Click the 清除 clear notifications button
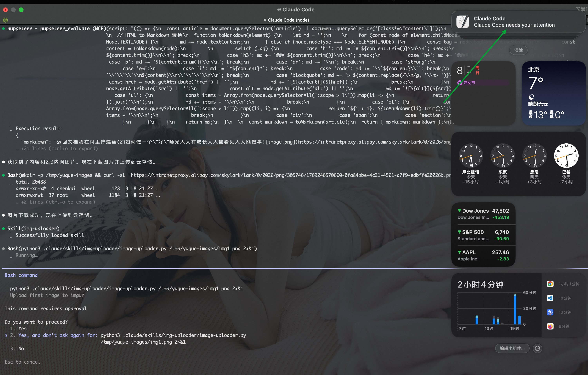Viewport: 588px width, 375px height. tap(518, 50)
